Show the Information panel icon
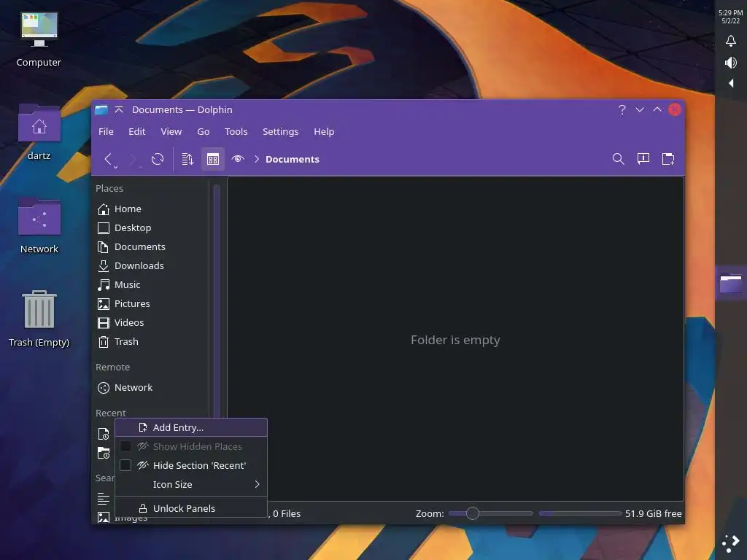This screenshot has width=747, height=560. 643,159
